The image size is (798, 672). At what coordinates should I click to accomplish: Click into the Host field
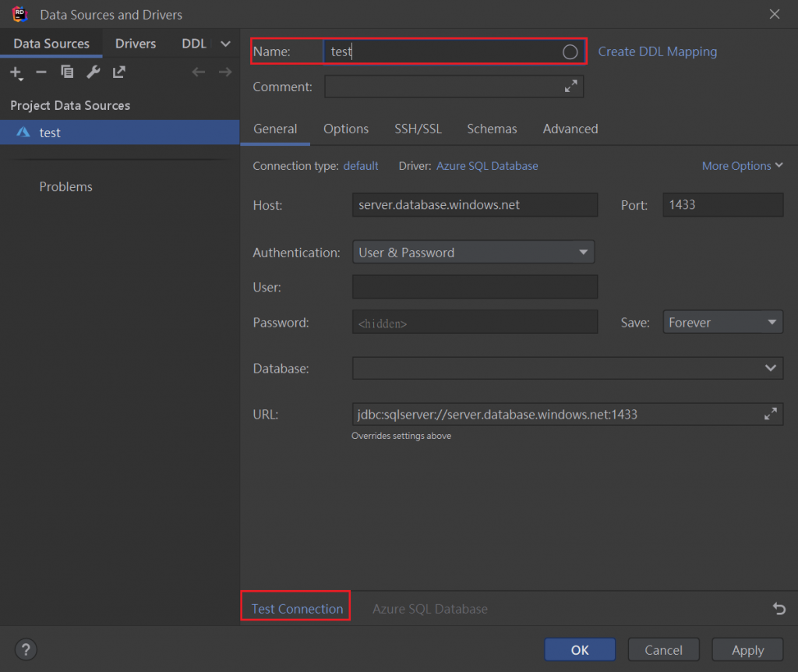(475, 205)
